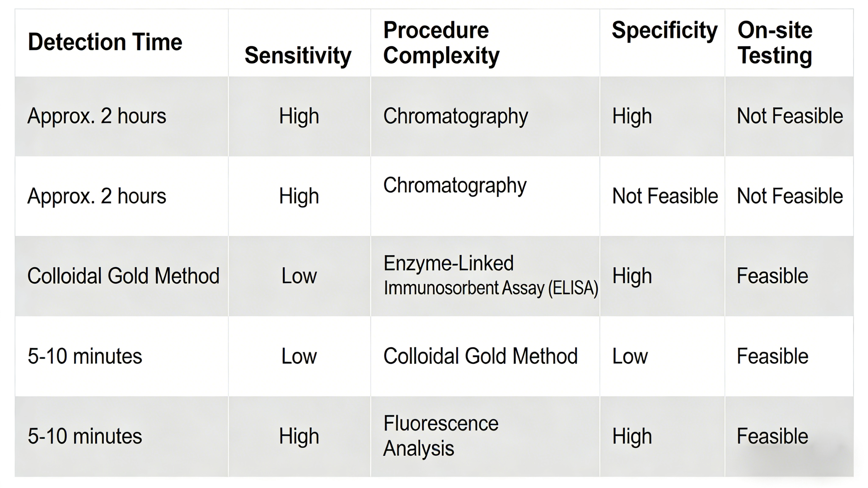Select "Not Feasible" in the Specificity column

coord(665,196)
